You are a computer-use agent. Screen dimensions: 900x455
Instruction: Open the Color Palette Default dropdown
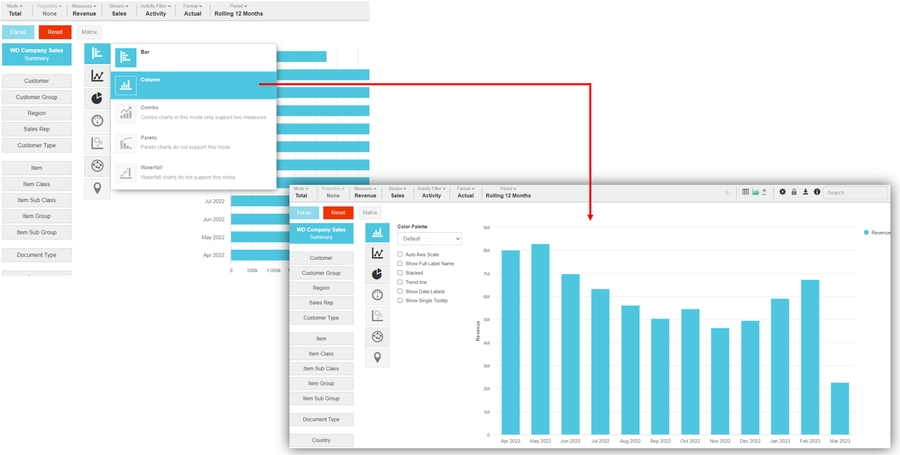429,239
